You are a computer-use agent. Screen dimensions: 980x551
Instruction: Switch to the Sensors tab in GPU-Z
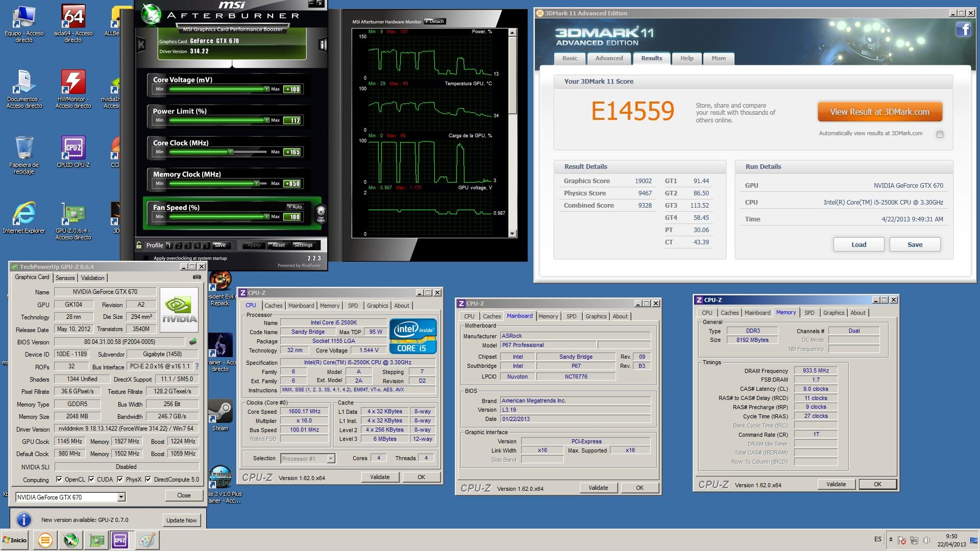[65, 278]
